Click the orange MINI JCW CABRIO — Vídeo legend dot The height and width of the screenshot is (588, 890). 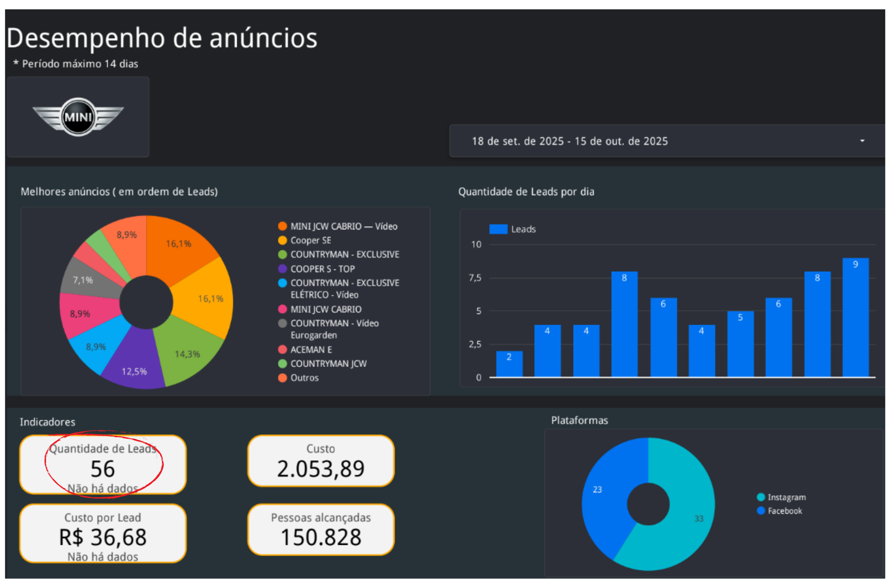click(x=282, y=226)
